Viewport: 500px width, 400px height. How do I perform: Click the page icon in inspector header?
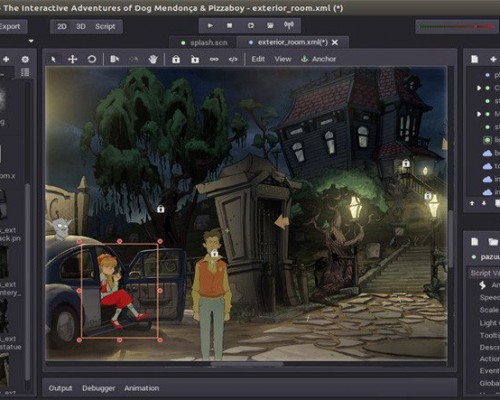pos(475,241)
